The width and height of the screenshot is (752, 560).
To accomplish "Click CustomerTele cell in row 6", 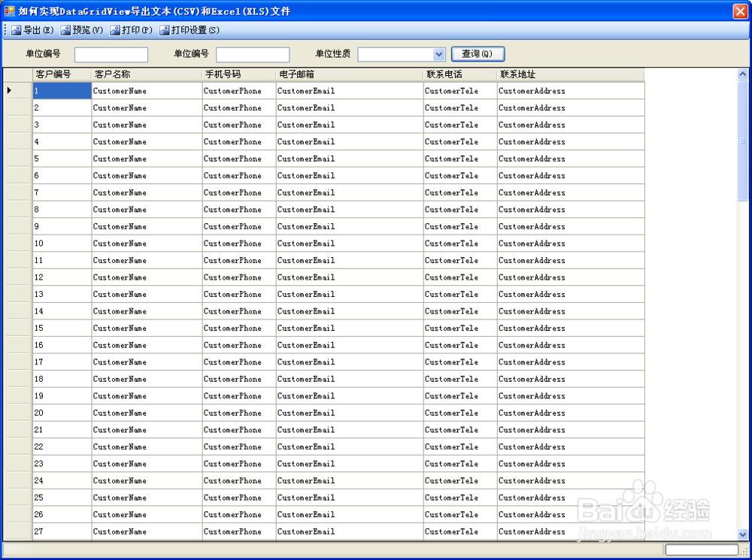I will pos(460,175).
